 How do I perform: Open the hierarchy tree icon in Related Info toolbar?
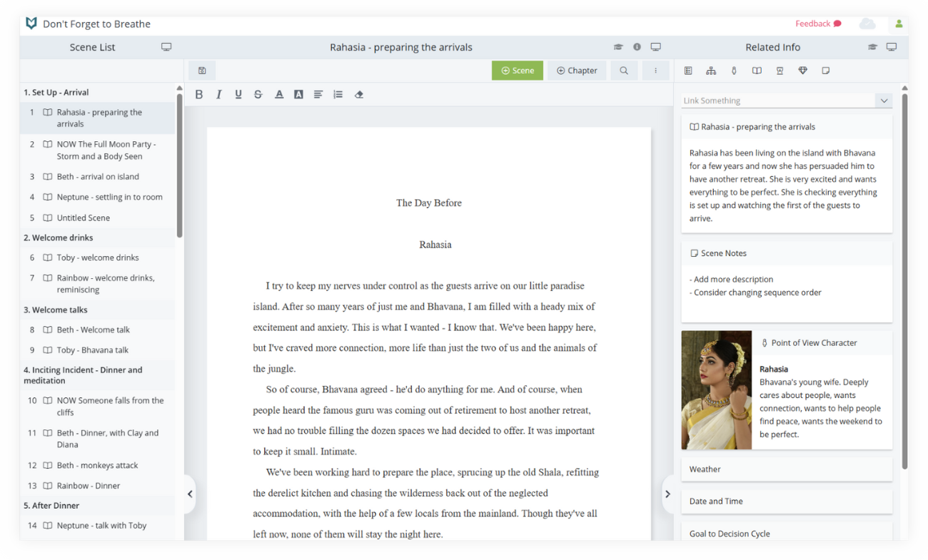711,71
